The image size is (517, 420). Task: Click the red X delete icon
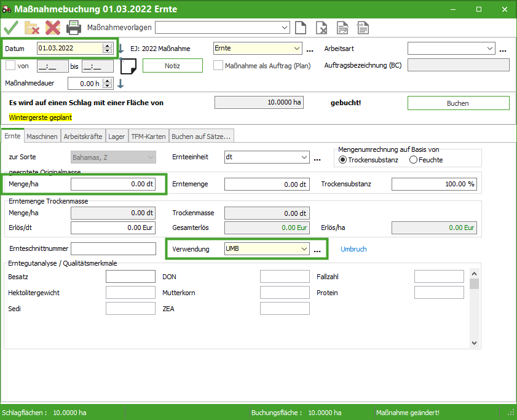pos(52,28)
